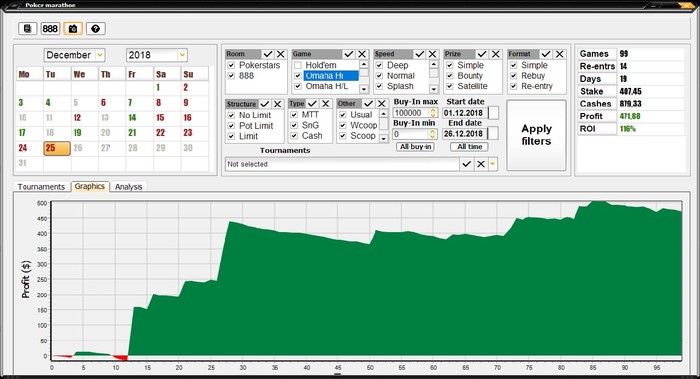Image resolution: width=700 pixels, height=379 pixels.
Task: Toggle the Omaha H/L checkbox
Action: point(298,86)
